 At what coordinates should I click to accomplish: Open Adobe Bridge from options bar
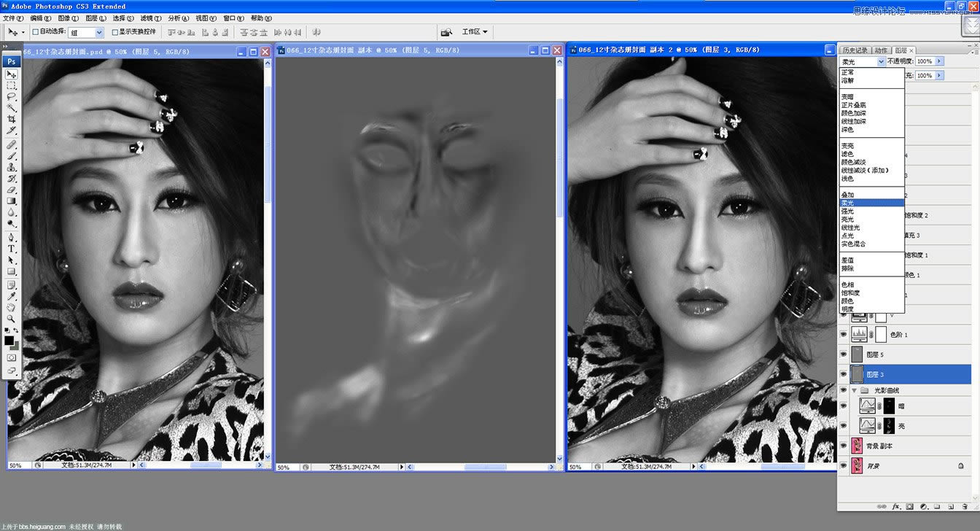[x=446, y=32]
